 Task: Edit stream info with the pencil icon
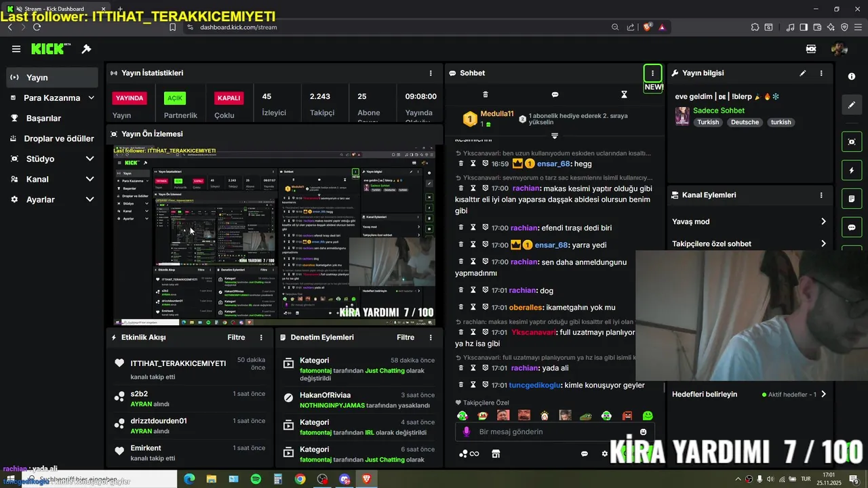(803, 73)
